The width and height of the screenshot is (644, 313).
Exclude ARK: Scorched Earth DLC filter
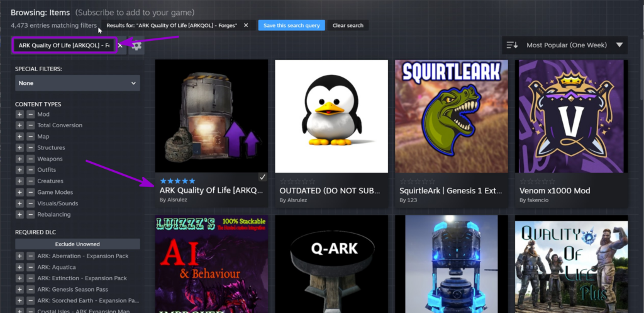point(30,300)
